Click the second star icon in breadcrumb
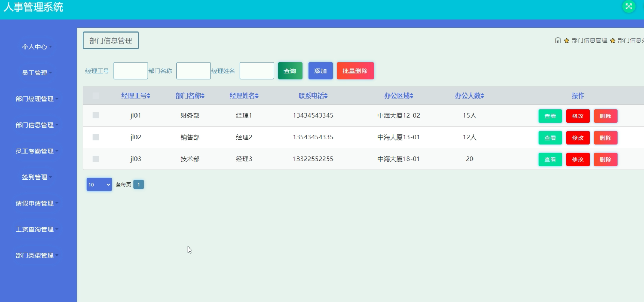Image resolution: width=644 pixels, height=302 pixels. tap(612, 41)
